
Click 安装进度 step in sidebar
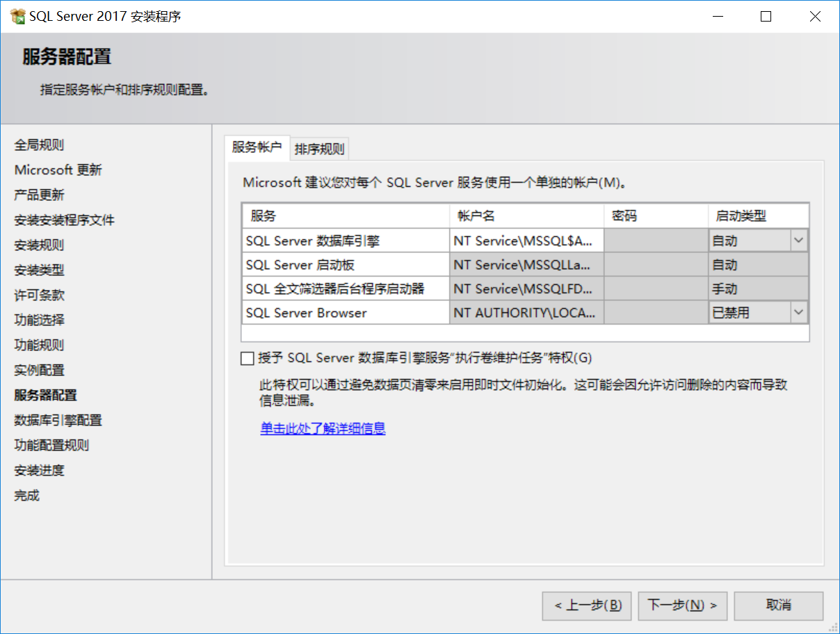point(40,471)
